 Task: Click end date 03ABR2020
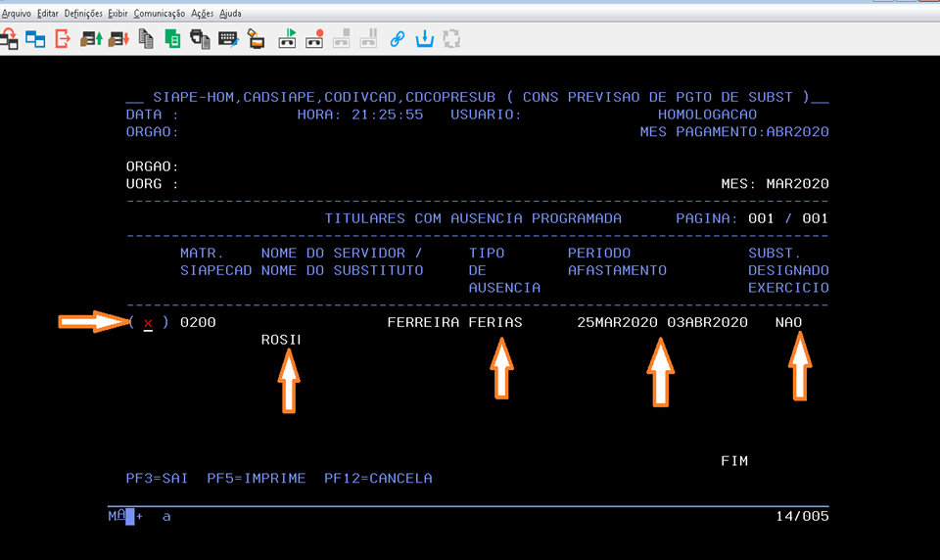click(x=707, y=322)
